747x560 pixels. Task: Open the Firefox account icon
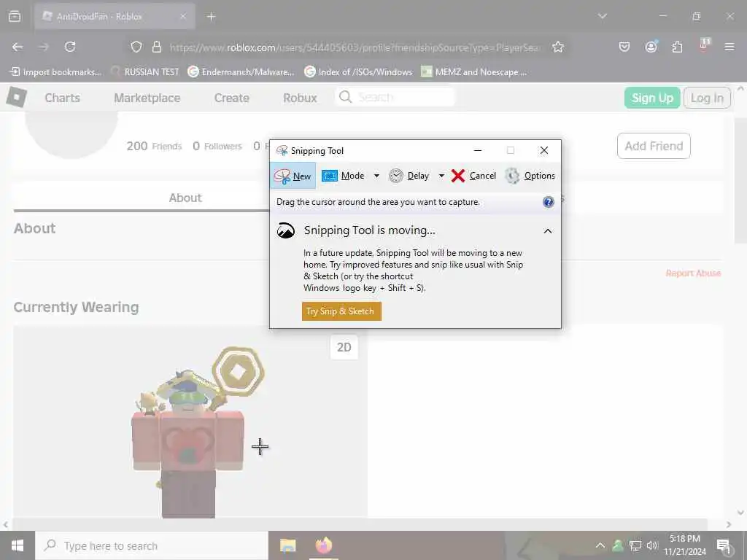651,47
